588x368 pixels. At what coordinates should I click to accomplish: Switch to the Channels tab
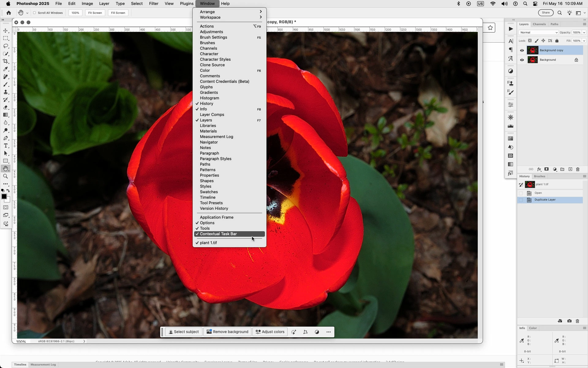click(x=539, y=24)
